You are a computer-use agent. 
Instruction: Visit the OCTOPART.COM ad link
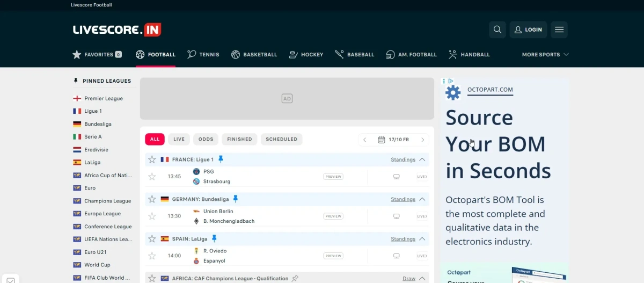[x=490, y=90]
